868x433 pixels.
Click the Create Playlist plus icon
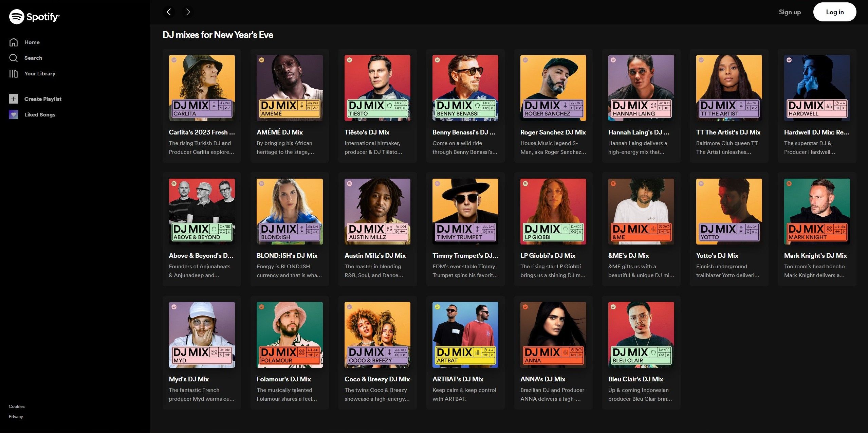pos(13,99)
